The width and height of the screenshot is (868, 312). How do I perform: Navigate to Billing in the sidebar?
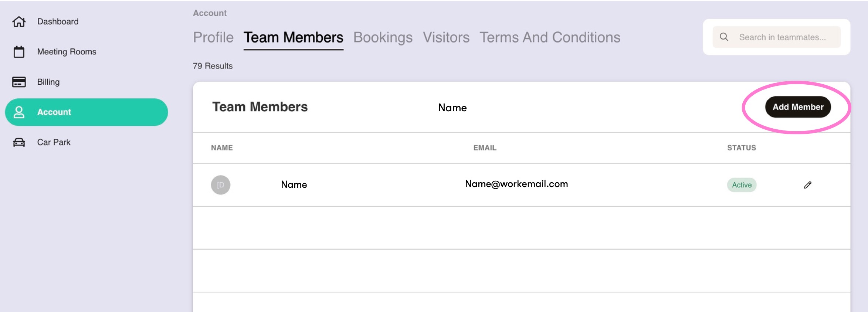point(48,82)
